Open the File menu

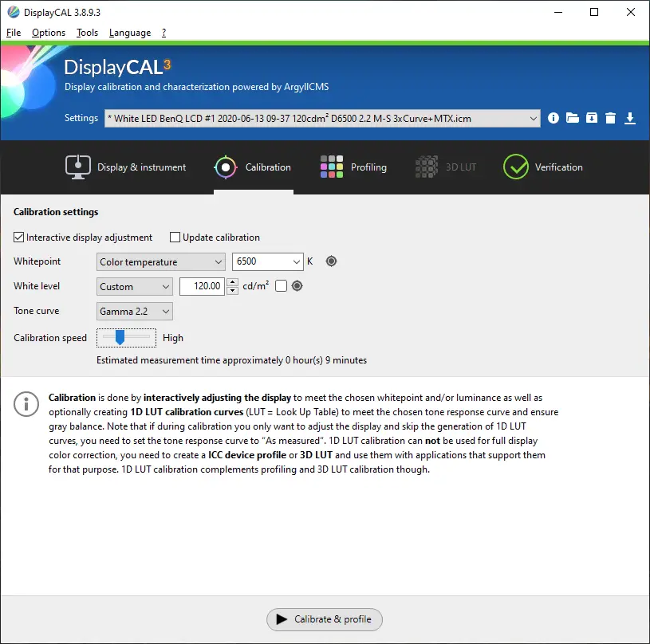(x=14, y=33)
